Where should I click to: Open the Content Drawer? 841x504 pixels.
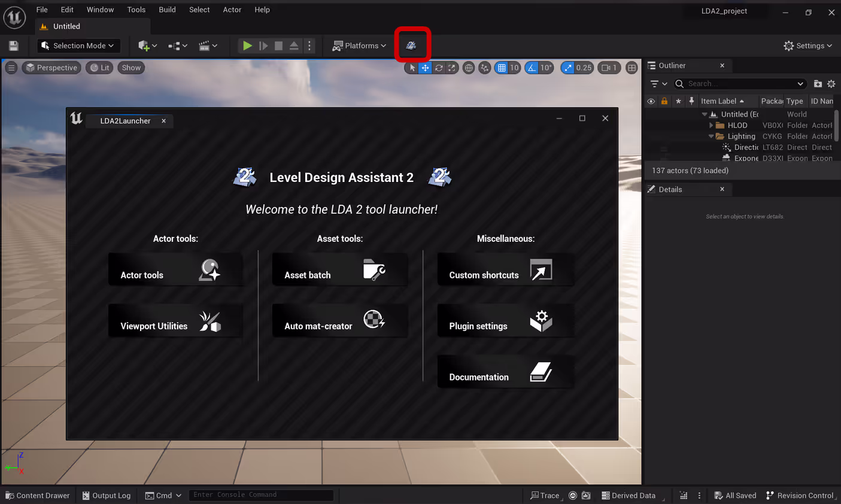pos(38,496)
